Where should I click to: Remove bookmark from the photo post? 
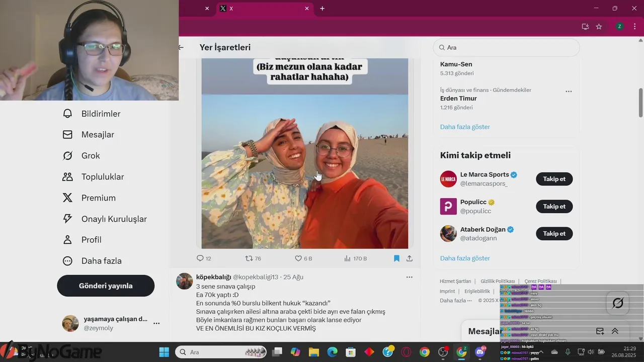coord(396,258)
